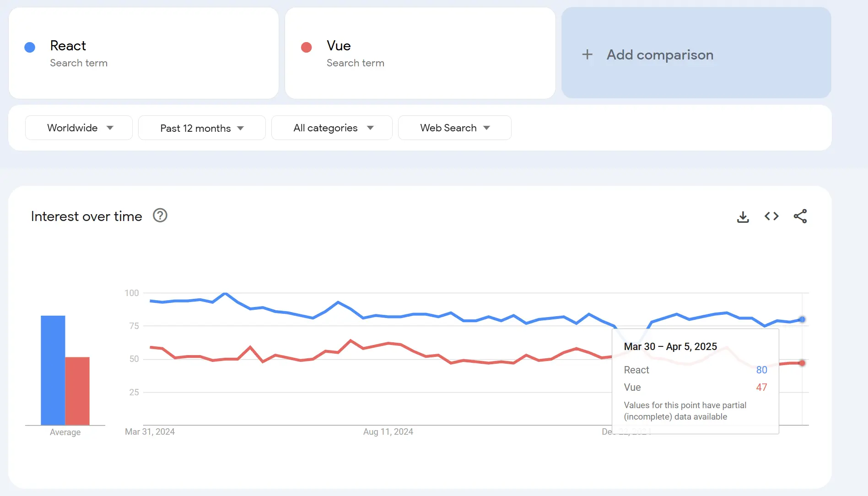Open the Interest over time help icon
Screen dimensions: 868x496
point(160,216)
